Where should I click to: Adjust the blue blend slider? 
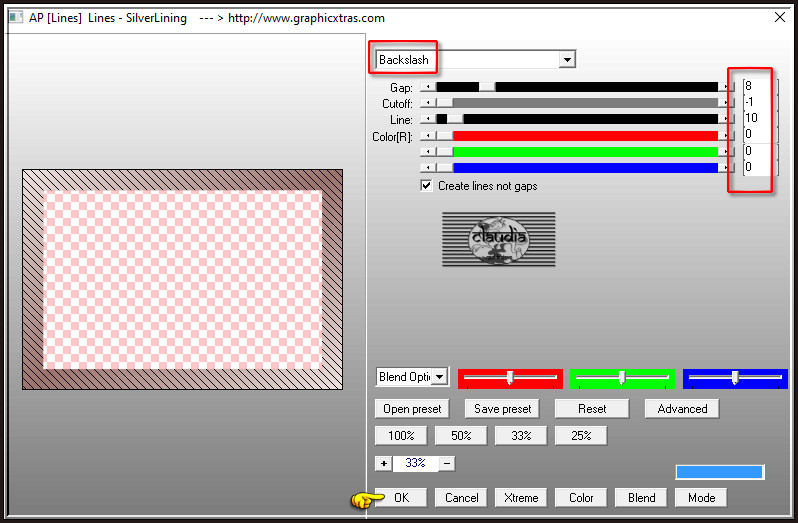pyautogui.click(x=734, y=377)
